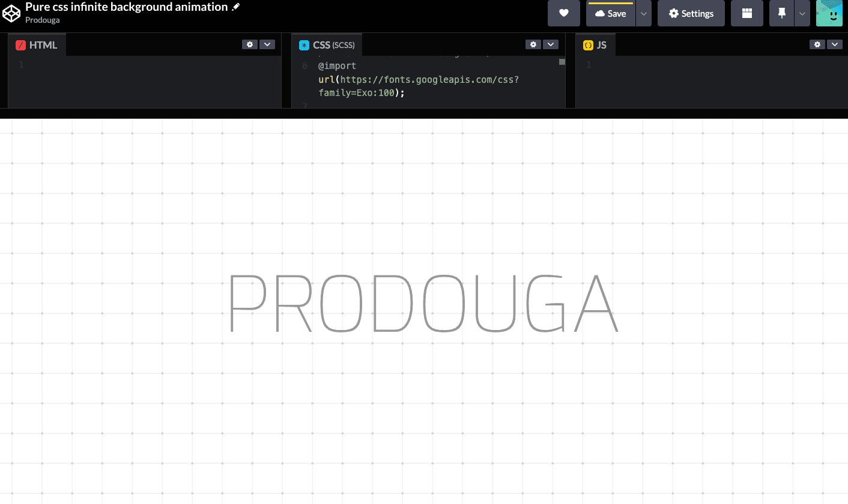Open CSS editor settings gear

click(x=533, y=44)
